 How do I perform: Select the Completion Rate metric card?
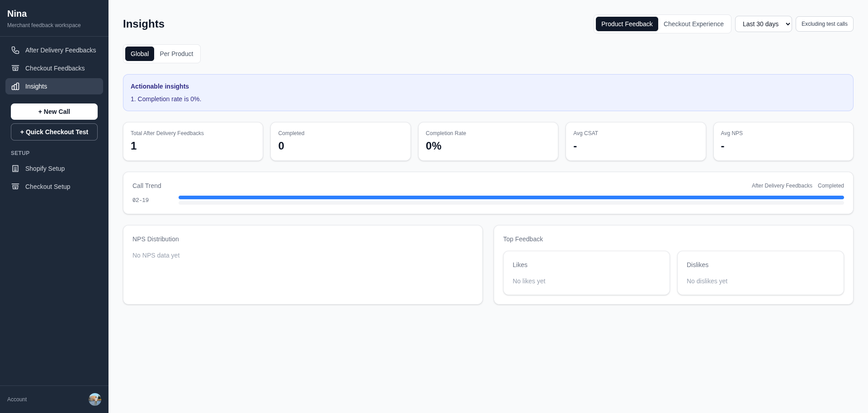[488, 141]
